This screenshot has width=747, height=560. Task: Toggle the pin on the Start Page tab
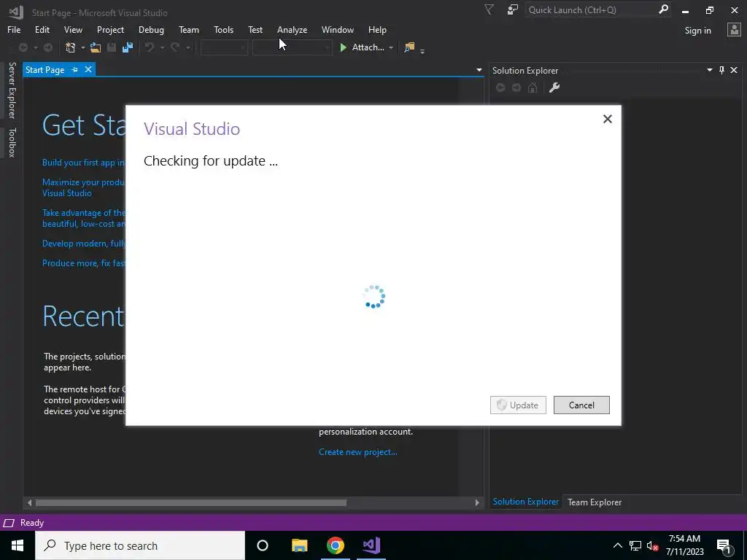coord(75,69)
